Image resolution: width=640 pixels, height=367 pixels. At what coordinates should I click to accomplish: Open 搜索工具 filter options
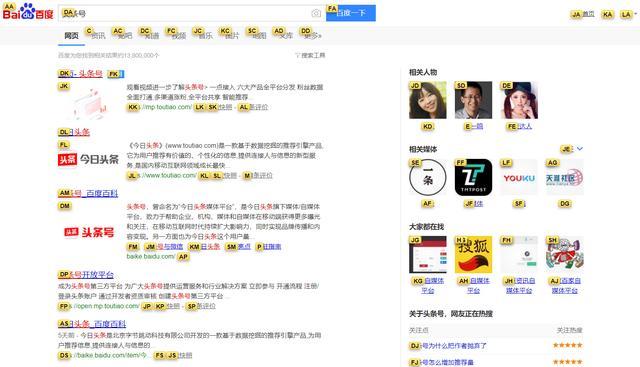click(310, 55)
